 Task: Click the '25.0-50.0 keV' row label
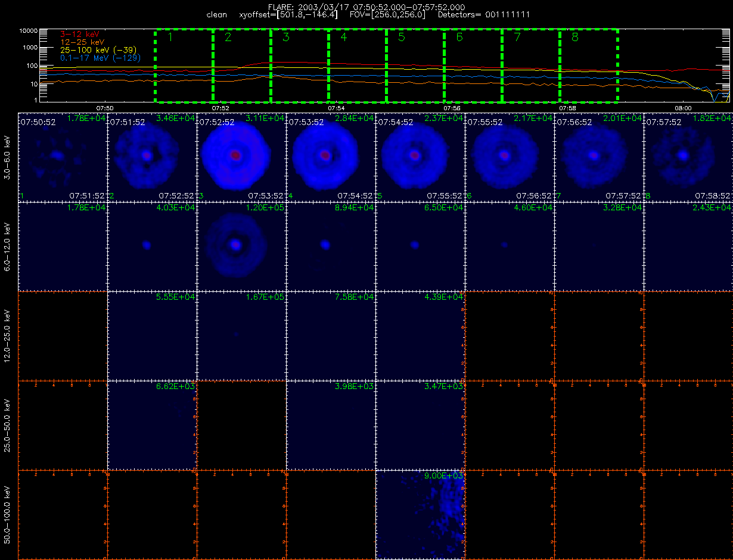tap(8, 425)
